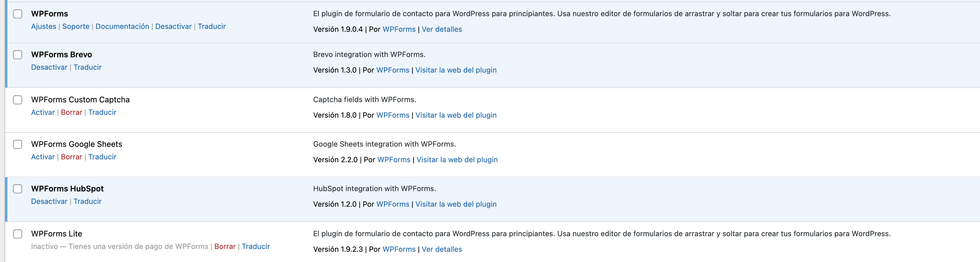Deactivate the WPForms Brevo plugin
The height and width of the screenshot is (262, 980).
click(x=49, y=67)
